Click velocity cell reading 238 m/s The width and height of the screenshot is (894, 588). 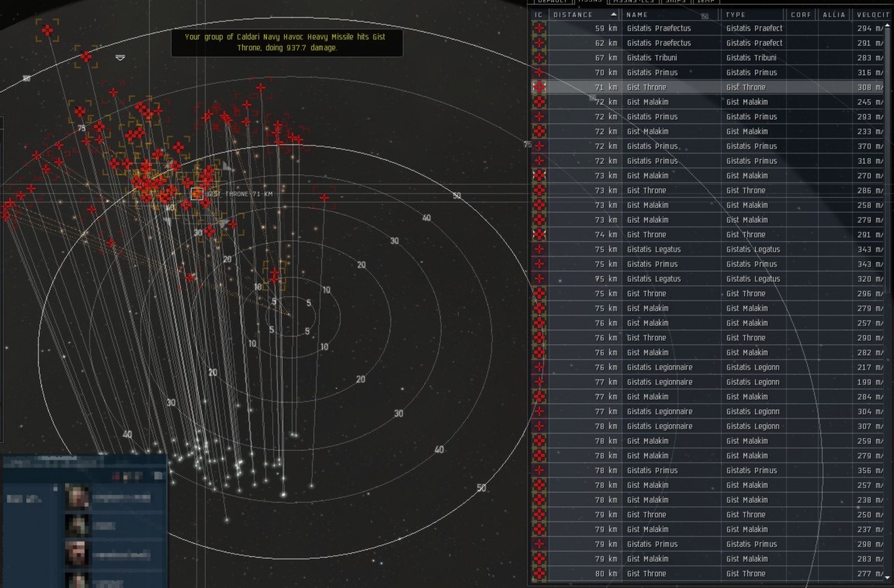coord(869,500)
